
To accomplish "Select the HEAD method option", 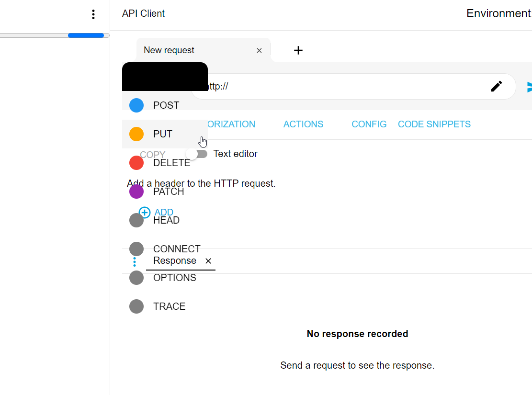I will (165, 220).
